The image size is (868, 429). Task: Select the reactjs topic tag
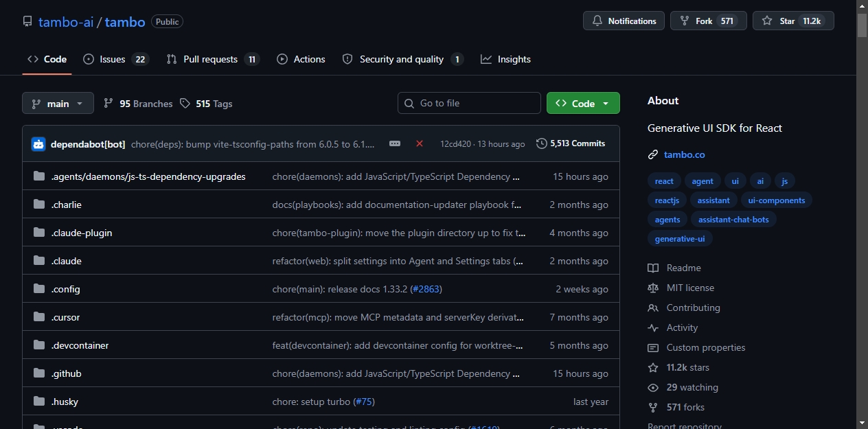tap(667, 200)
